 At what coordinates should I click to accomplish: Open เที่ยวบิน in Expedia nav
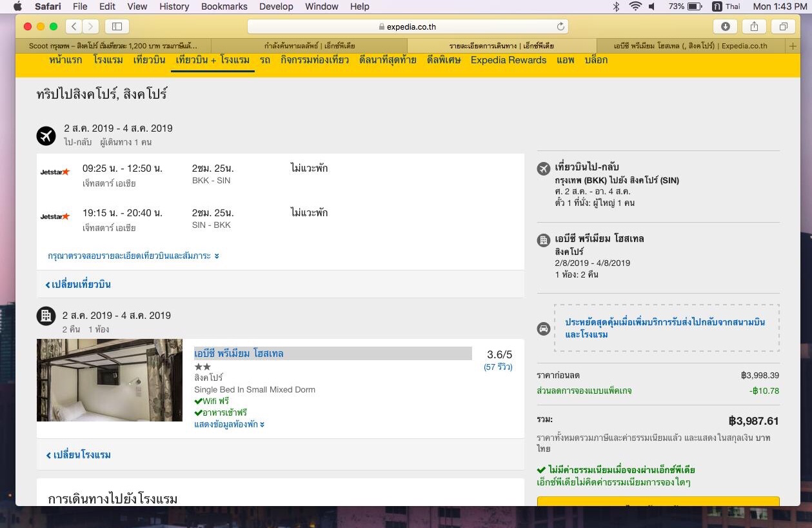click(x=149, y=60)
